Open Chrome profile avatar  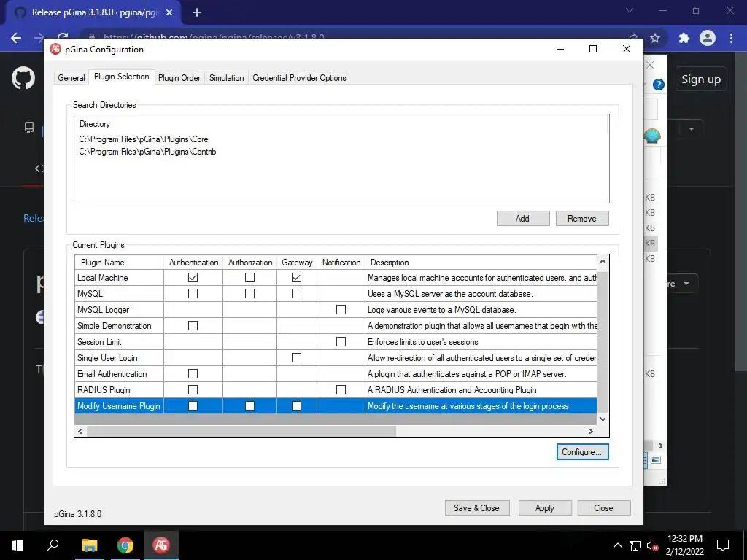(x=708, y=38)
